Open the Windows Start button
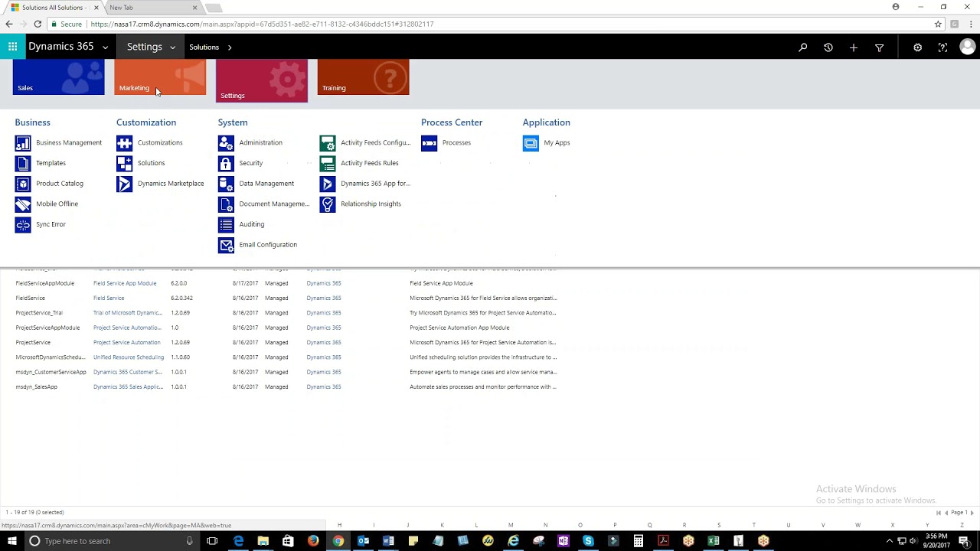Image resolution: width=980 pixels, height=551 pixels. coord(11,541)
